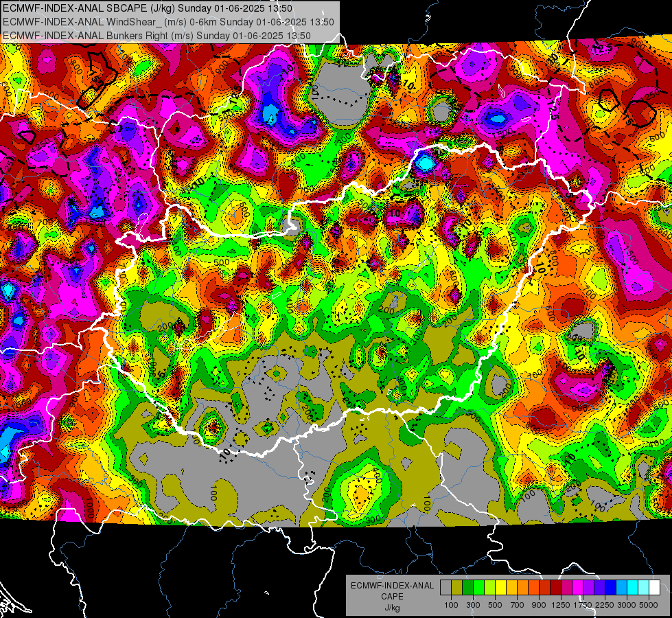Click the red-orange legend swatch before 900
Screen dimensions: 672x618
pos(533,588)
